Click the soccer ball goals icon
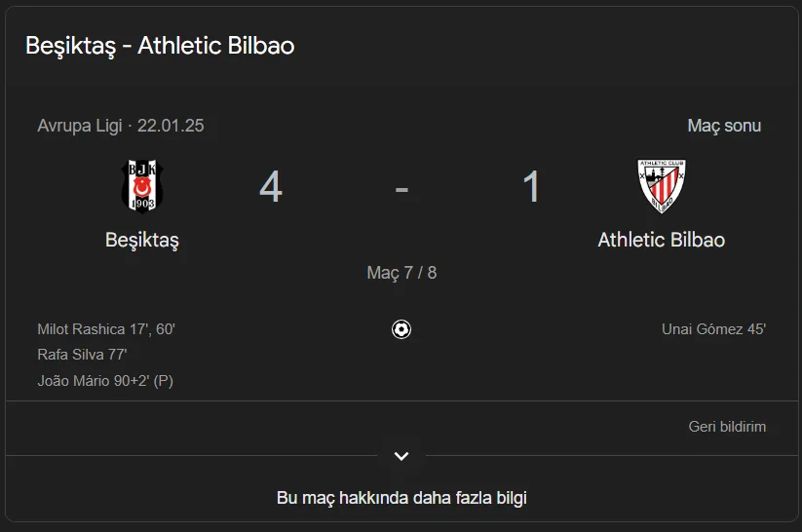This screenshot has width=802, height=532. coord(401,329)
